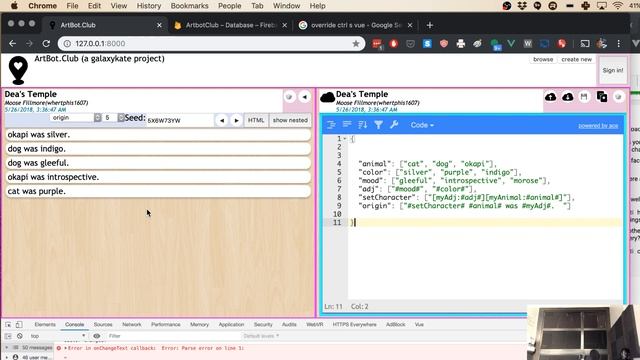Image resolution: width=640 pixels, height=360 pixels.
Task: Bookmark this page with the star icon
Action: (356, 44)
